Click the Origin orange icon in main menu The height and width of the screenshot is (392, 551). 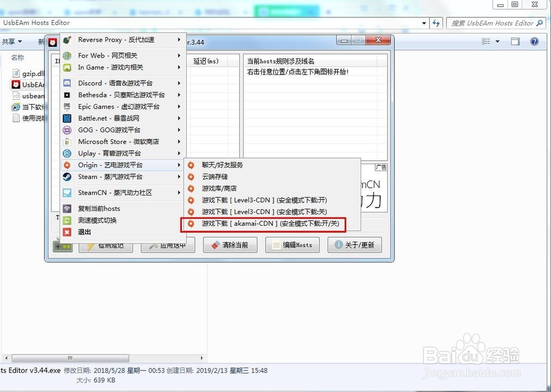pos(67,165)
